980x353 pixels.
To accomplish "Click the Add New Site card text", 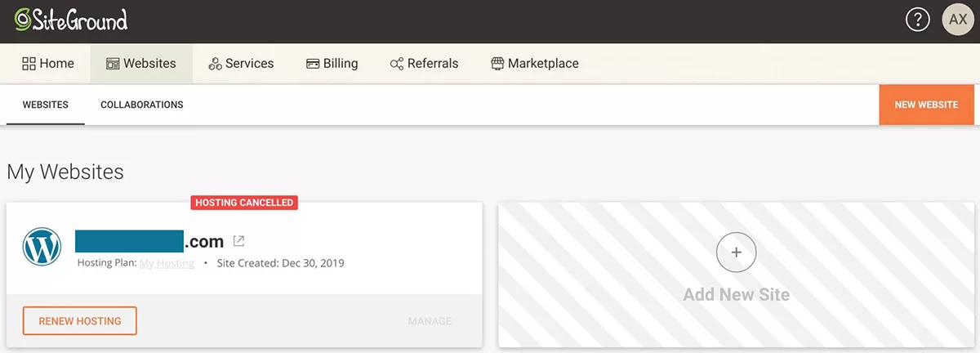I will point(736,294).
